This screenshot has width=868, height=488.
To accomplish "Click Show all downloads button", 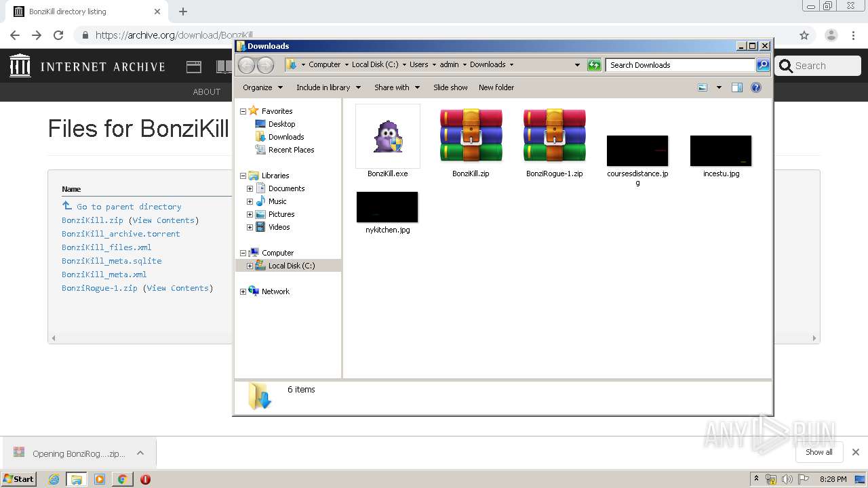I will (x=819, y=452).
